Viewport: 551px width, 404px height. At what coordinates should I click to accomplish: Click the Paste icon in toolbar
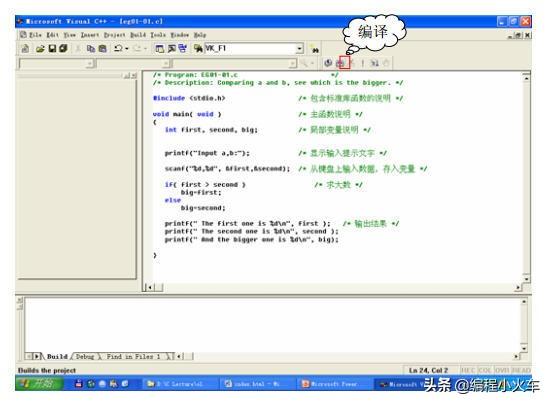[103, 48]
